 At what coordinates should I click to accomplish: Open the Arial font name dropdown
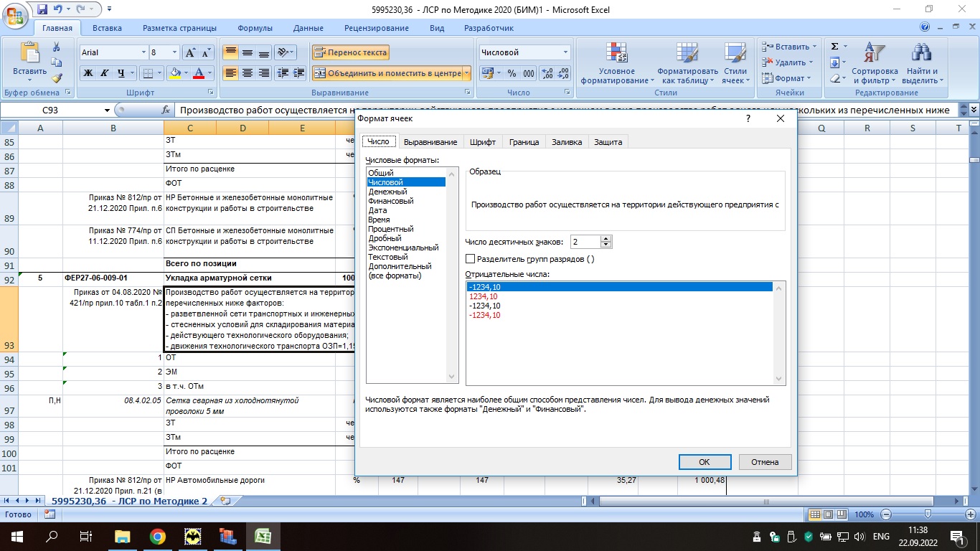141,52
